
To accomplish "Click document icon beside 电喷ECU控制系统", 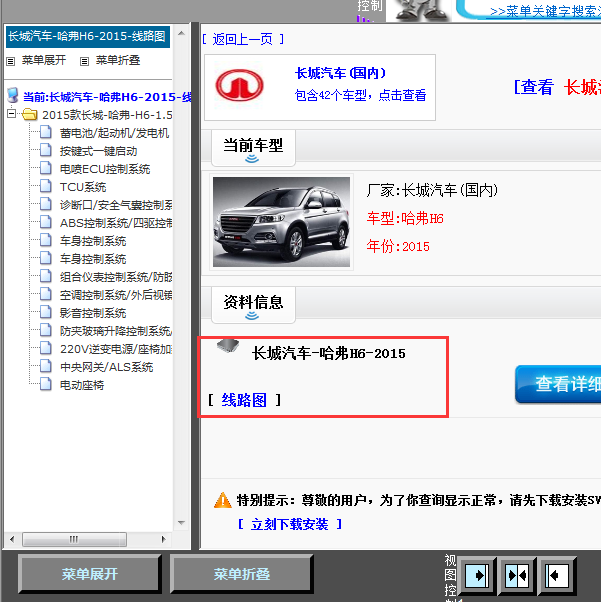I will click(46, 169).
